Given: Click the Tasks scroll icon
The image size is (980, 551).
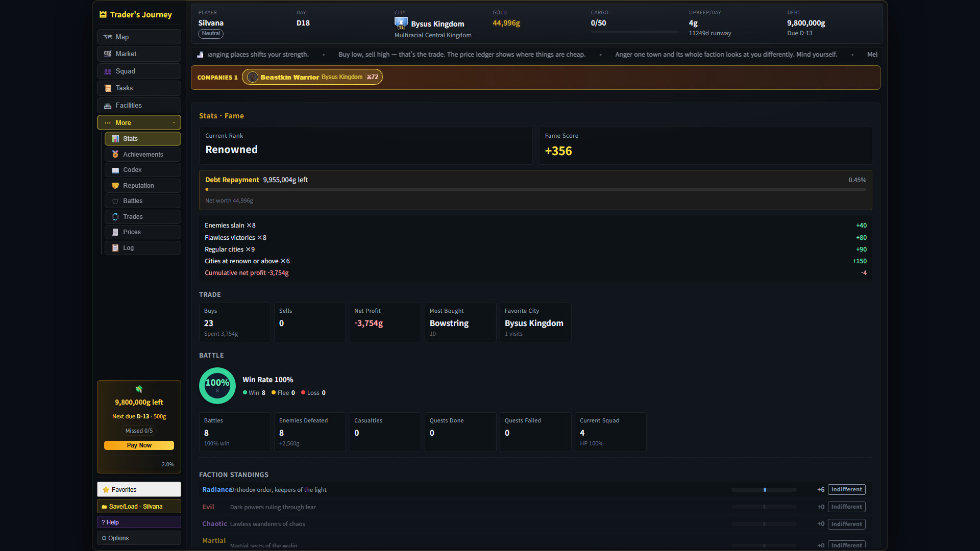Looking at the screenshot, I should pos(108,88).
